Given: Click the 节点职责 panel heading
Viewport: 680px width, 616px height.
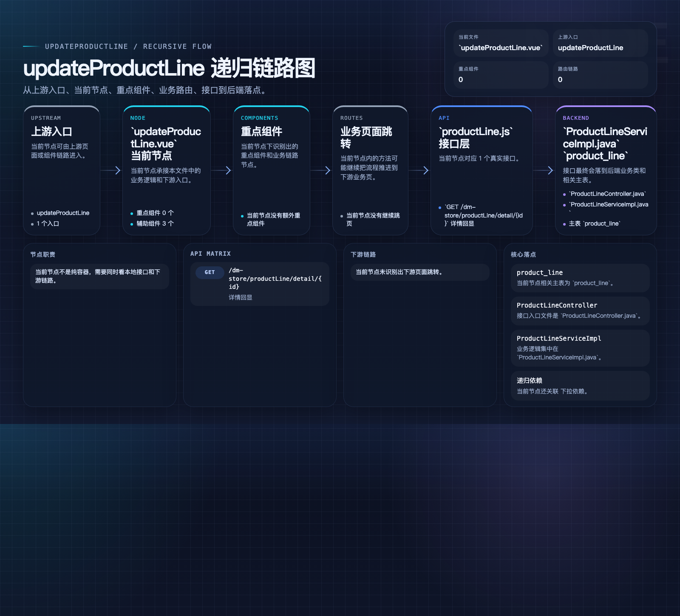Looking at the screenshot, I should click(x=42, y=254).
